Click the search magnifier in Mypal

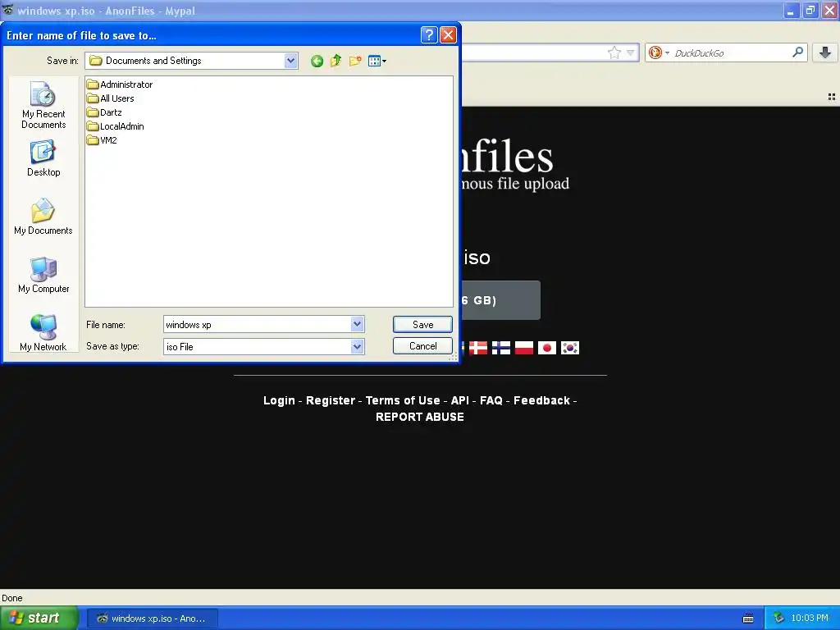click(x=797, y=52)
